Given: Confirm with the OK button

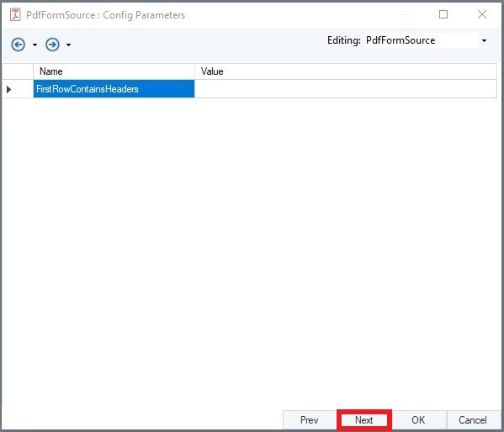Looking at the screenshot, I should (418, 419).
